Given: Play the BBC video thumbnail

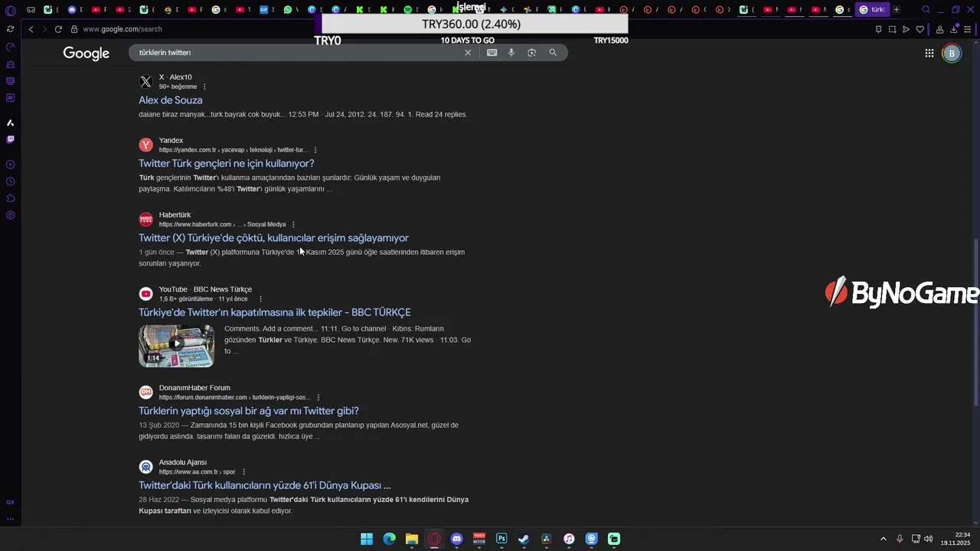Looking at the screenshot, I should (x=176, y=345).
